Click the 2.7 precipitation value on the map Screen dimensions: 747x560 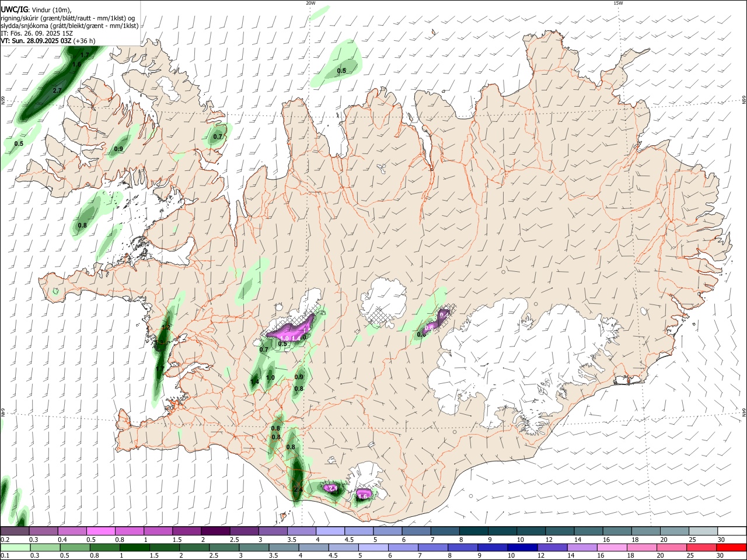[57, 91]
